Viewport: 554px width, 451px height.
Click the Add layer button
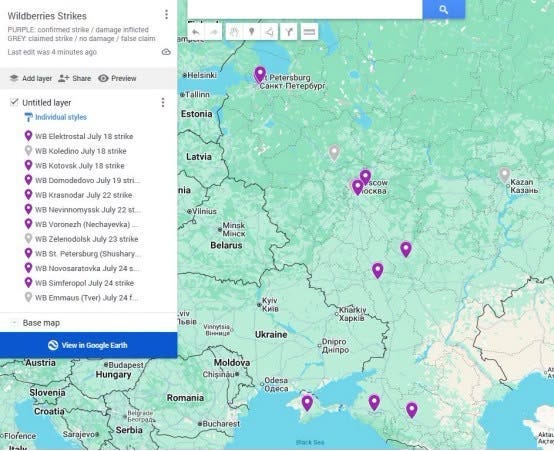coord(31,78)
